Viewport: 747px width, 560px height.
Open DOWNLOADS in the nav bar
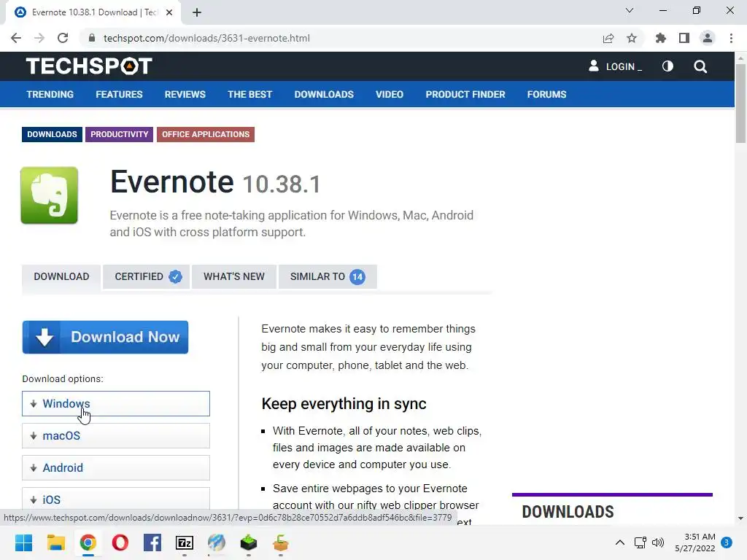pos(324,94)
